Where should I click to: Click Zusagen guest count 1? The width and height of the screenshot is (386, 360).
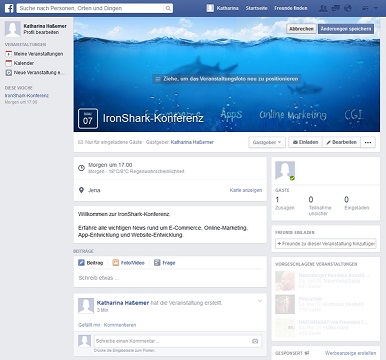point(285,203)
